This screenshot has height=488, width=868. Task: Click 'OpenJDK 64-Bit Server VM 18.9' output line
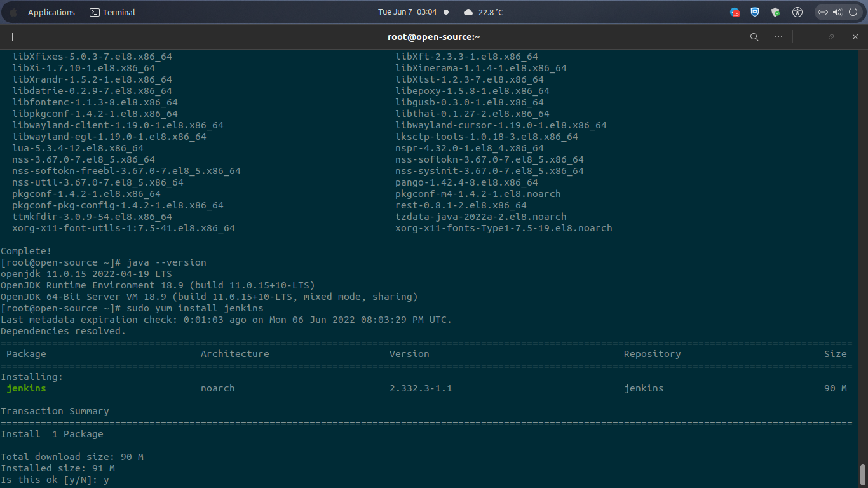(x=209, y=297)
